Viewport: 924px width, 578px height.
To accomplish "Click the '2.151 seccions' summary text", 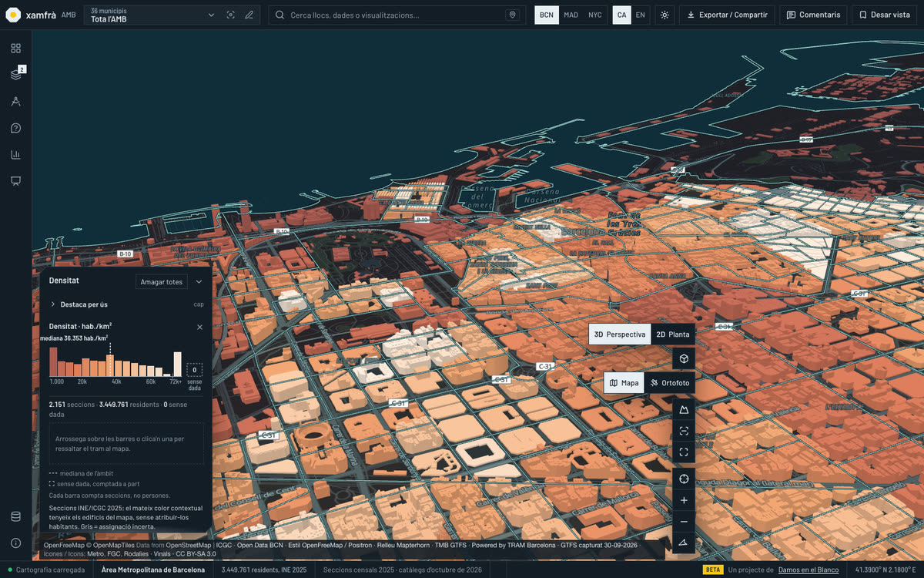I will click(x=71, y=404).
